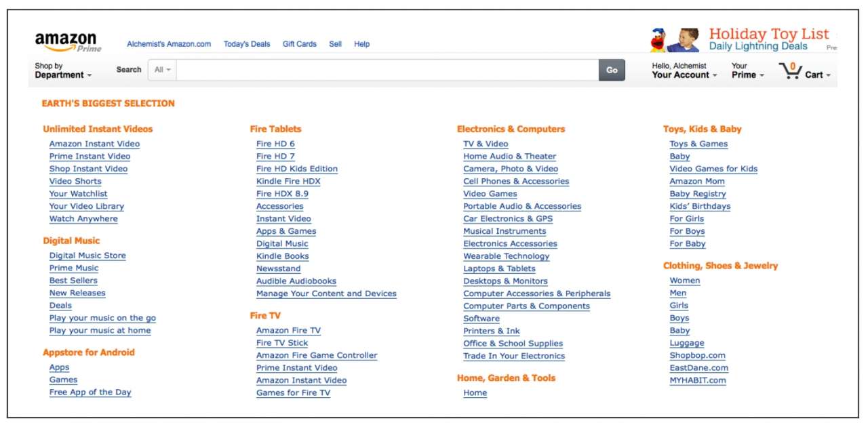The image size is (868, 425).
Task: Open the Kindle Books link
Action: pyautogui.click(x=282, y=256)
